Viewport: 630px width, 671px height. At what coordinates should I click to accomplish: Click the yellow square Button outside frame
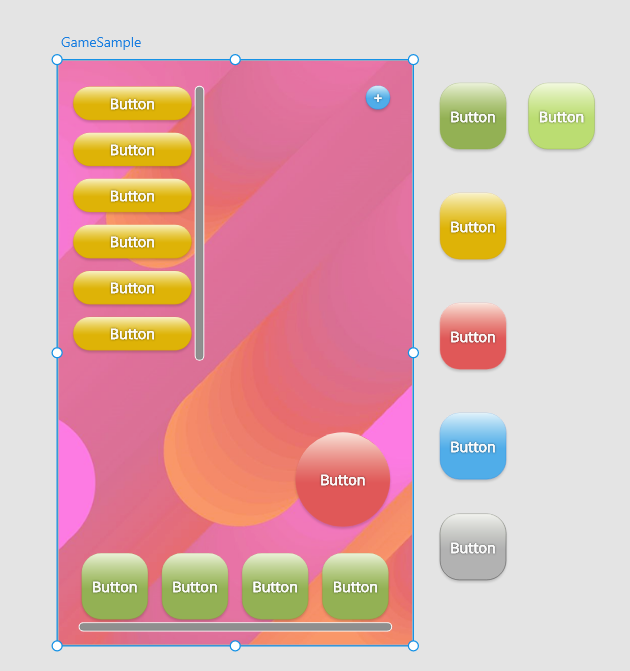[x=473, y=226]
